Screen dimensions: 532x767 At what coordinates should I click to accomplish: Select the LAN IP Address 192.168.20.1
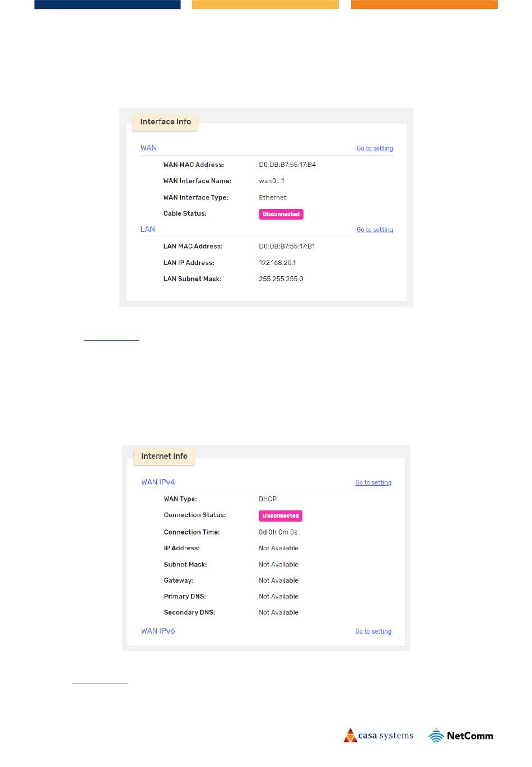(277, 263)
